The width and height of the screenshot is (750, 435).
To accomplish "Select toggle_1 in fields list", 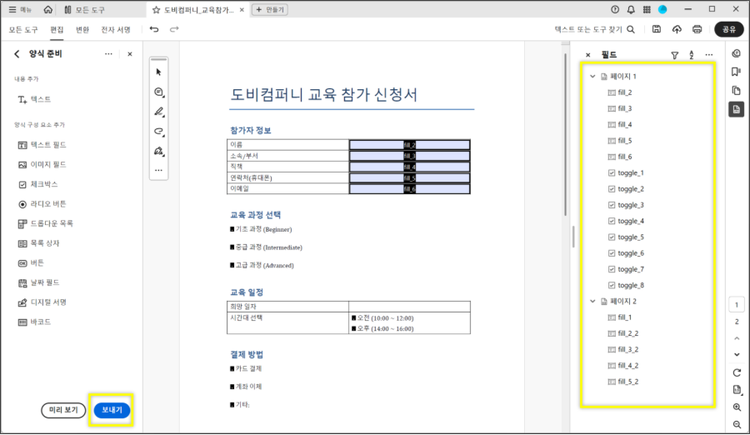I will 626,173.
